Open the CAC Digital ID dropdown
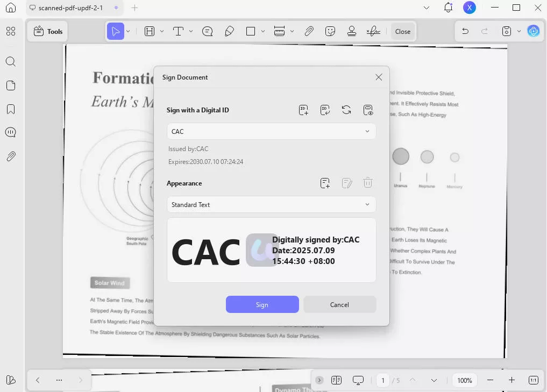The width and height of the screenshot is (547, 392). (272, 132)
